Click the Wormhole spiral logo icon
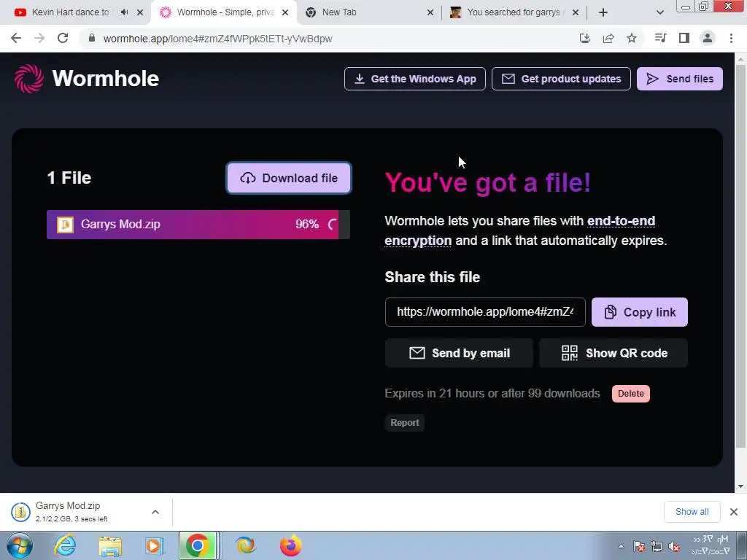Image resolution: width=747 pixels, height=560 pixels. [x=29, y=79]
